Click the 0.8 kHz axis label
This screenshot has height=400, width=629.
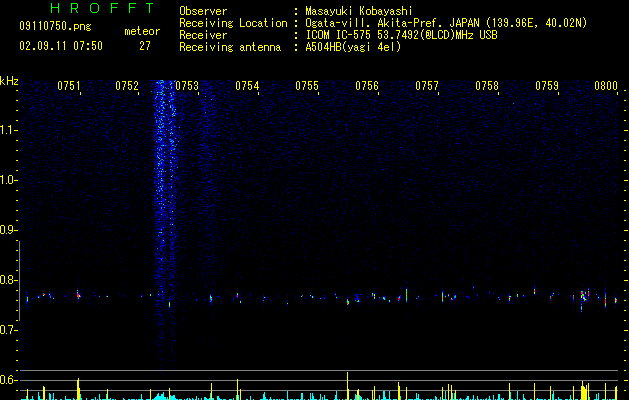pyautogui.click(x=9, y=280)
